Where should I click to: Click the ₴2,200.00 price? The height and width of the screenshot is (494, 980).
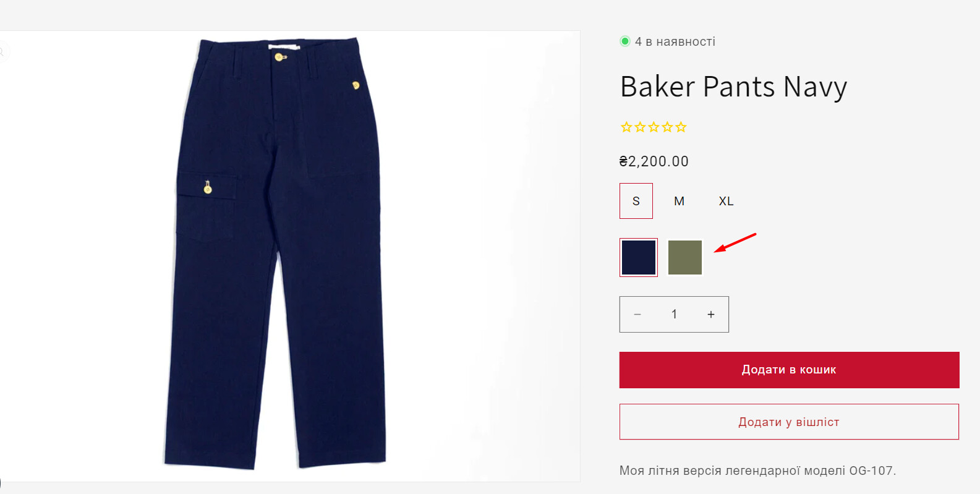click(x=654, y=161)
